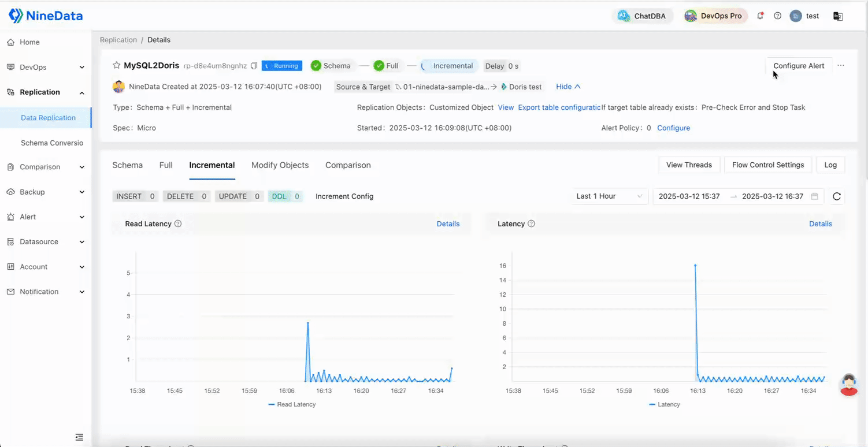Open the test user account menu
The width and height of the screenshot is (868, 447).
coord(804,16)
